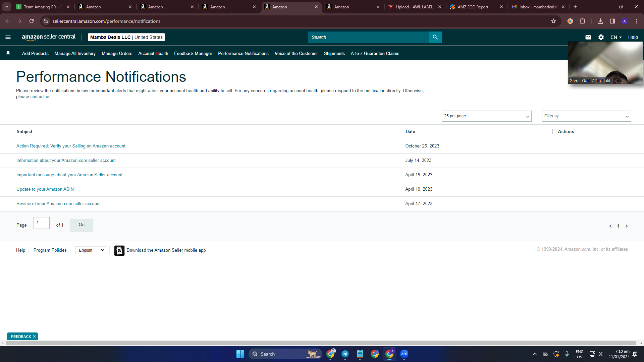Switch to the AMZ EOD Report tab
644x362 pixels.
[477, 7]
